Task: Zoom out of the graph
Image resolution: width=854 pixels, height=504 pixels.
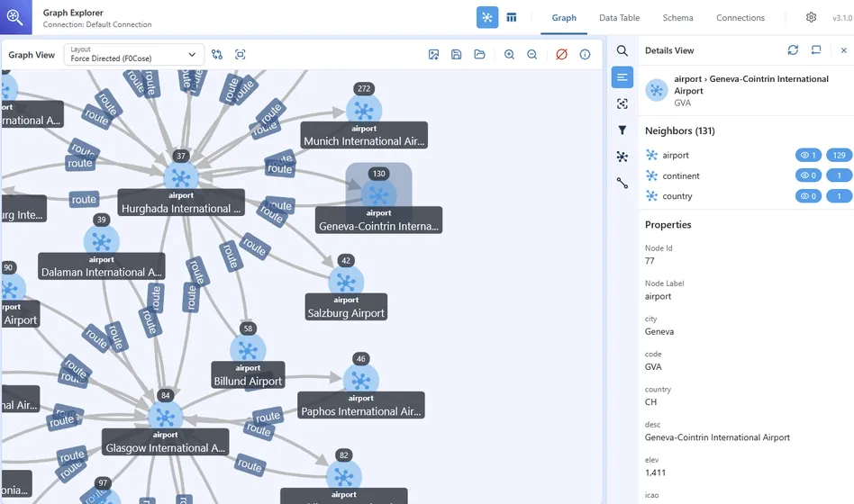Action: (x=532, y=54)
